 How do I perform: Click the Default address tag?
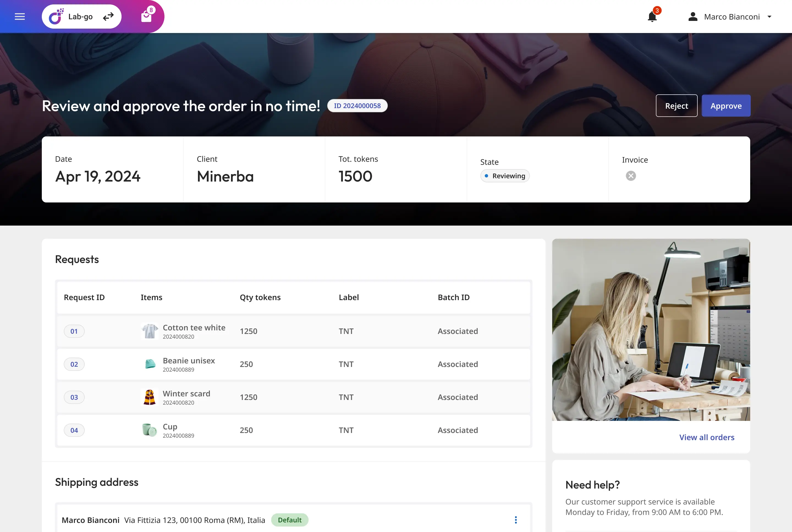pyautogui.click(x=289, y=520)
